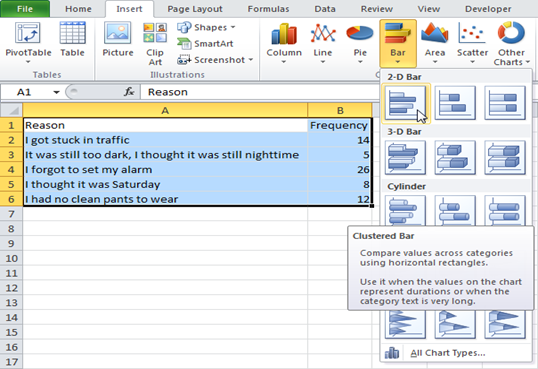Open the Scatter chart gallery
Image resolution: width=538 pixels, height=369 pixels.
tap(472, 43)
